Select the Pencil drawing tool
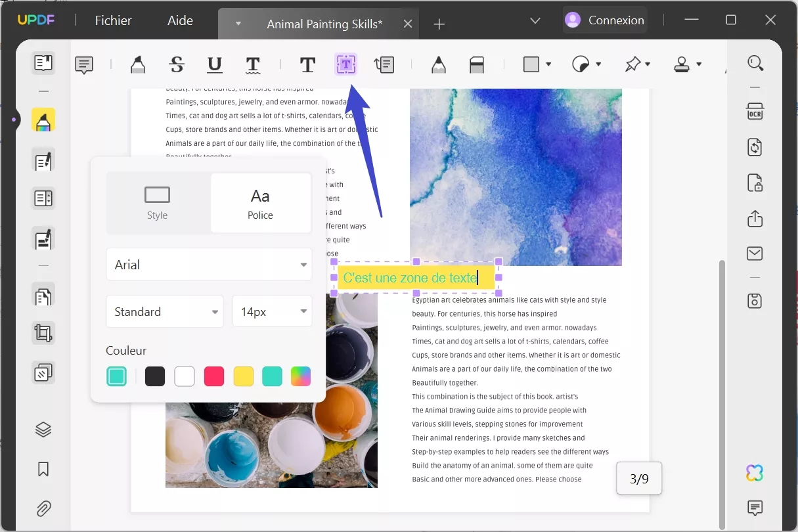798x532 pixels. 439,64
